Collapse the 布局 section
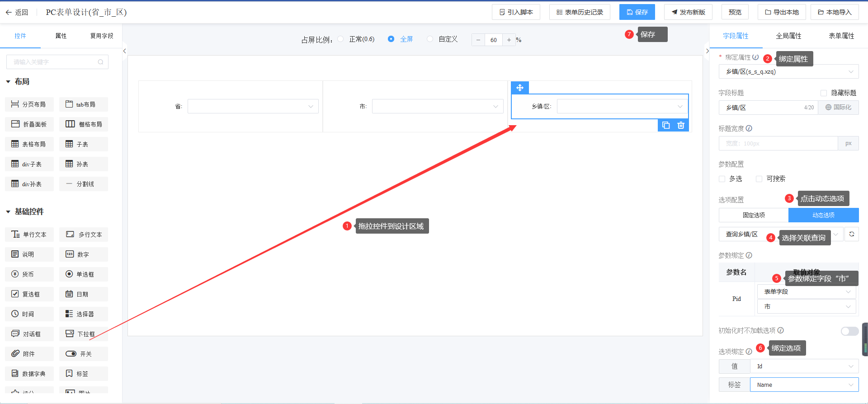 pos(8,82)
